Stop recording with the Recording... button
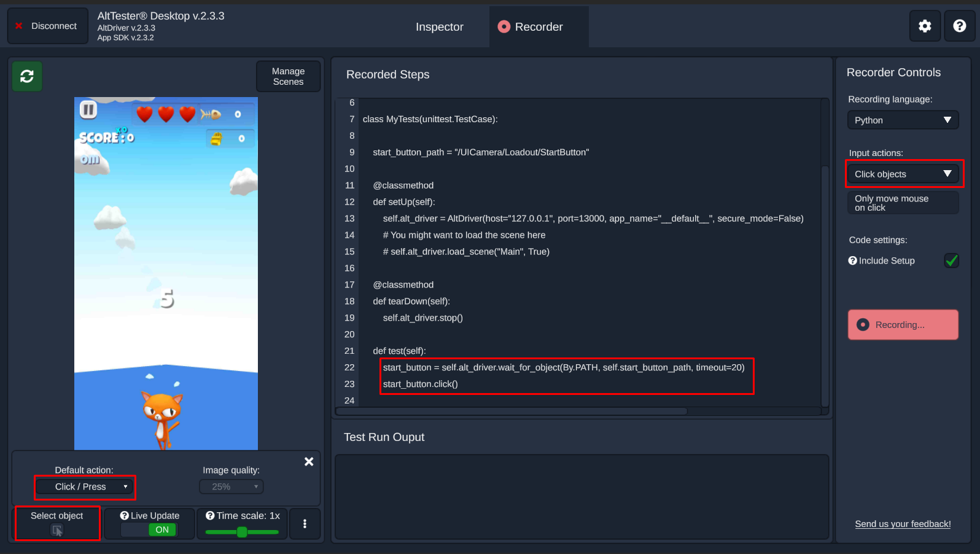The width and height of the screenshot is (980, 554). [x=903, y=325]
